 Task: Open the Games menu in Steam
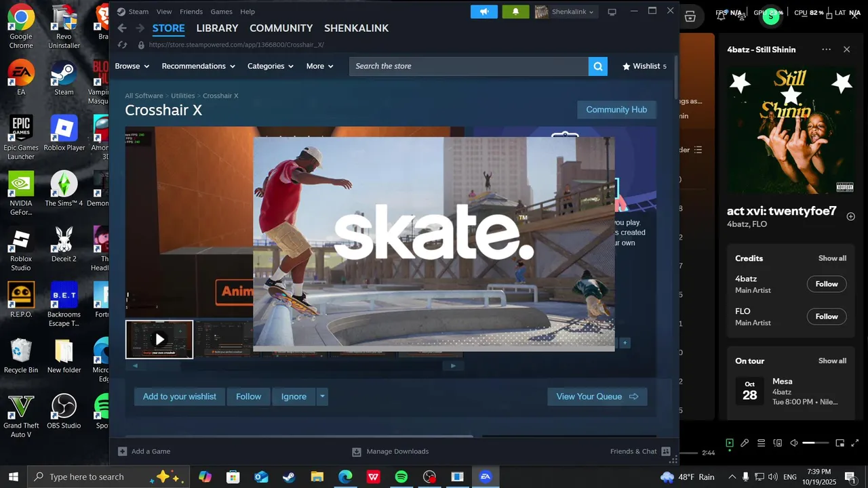click(221, 12)
